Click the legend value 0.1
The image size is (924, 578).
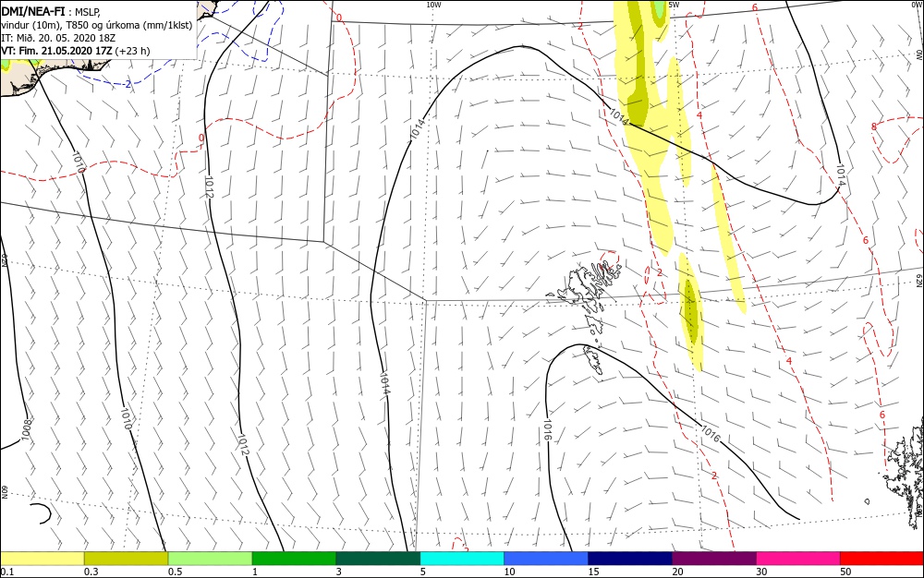click(7, 572)
